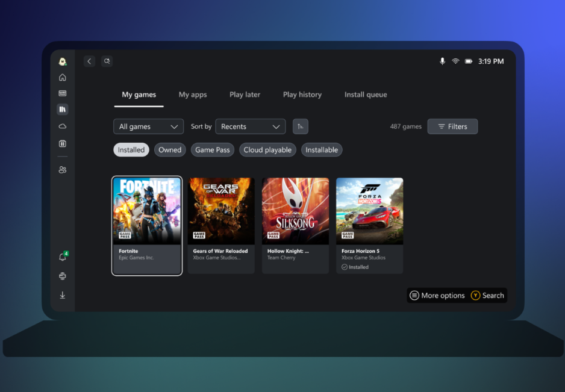Switch to the Play later tab
This screenshot has height=392, width=565.
[245, 95]
